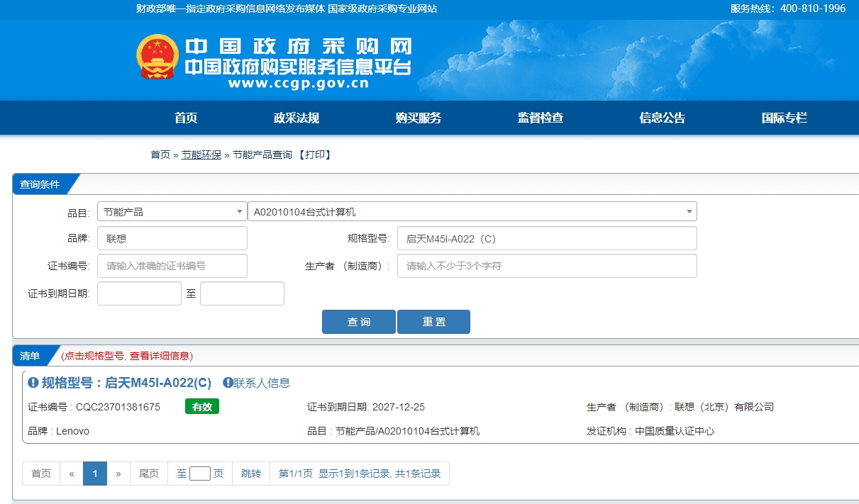Select page 1 in pagination
The height and width of the screenshot is (504, 859).
95,474
